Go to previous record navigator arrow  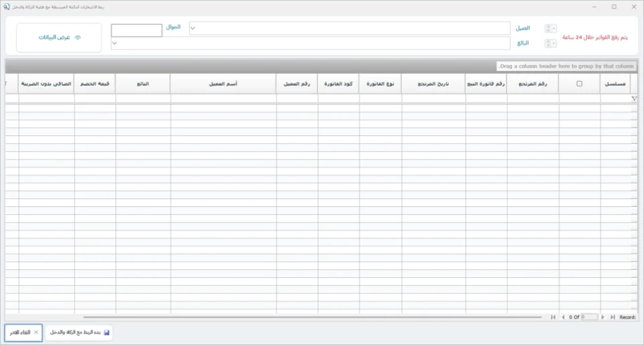(x=563, y=317)
